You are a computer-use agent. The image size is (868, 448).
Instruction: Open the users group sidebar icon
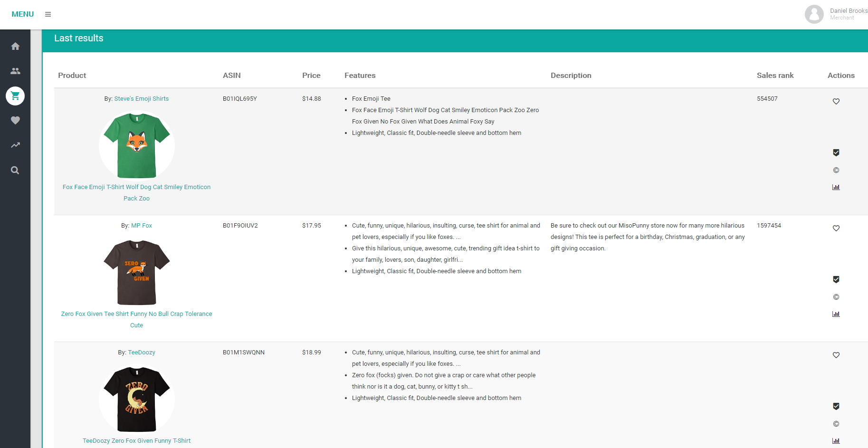pos(15,71)
